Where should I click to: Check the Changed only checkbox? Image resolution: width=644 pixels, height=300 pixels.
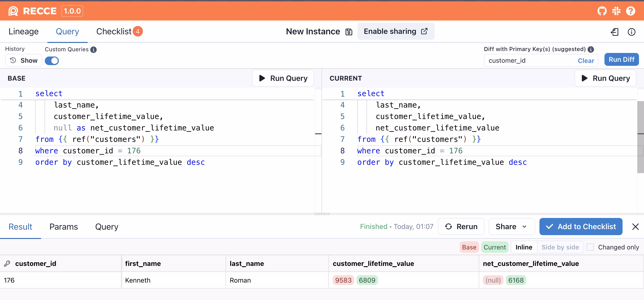590,247
